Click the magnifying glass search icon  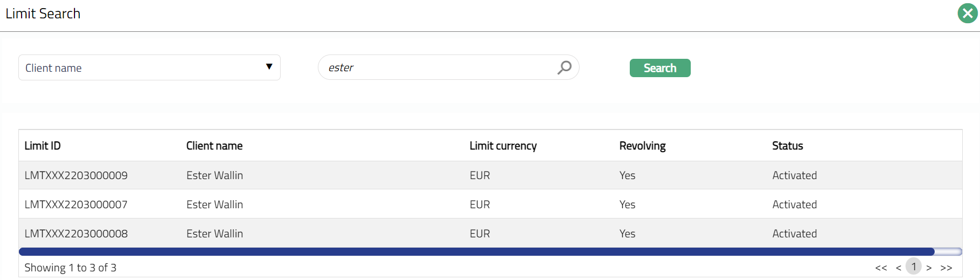564,67
